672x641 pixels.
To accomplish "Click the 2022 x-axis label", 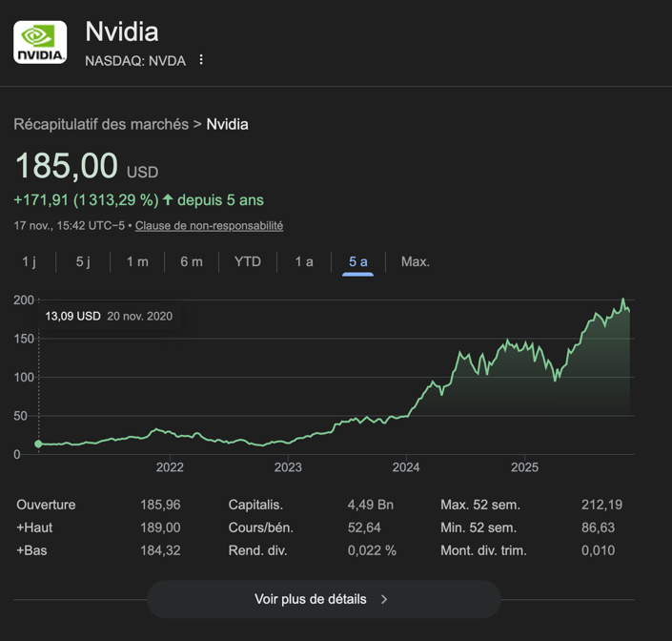I will [x=170, y=467].
